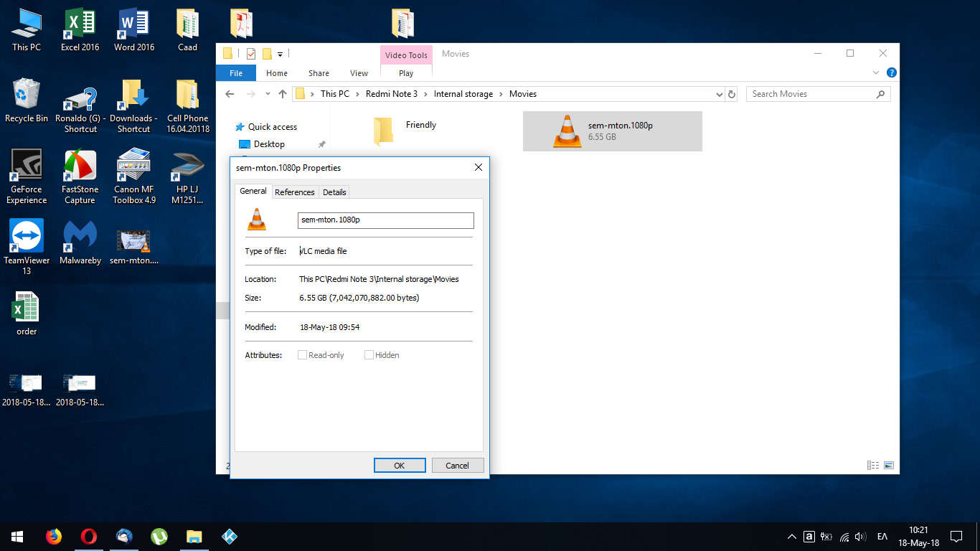The height and width of the screenshot is (551, 980).
Task: Open the recent locations dropdown arrow
Action: point(268,94)
